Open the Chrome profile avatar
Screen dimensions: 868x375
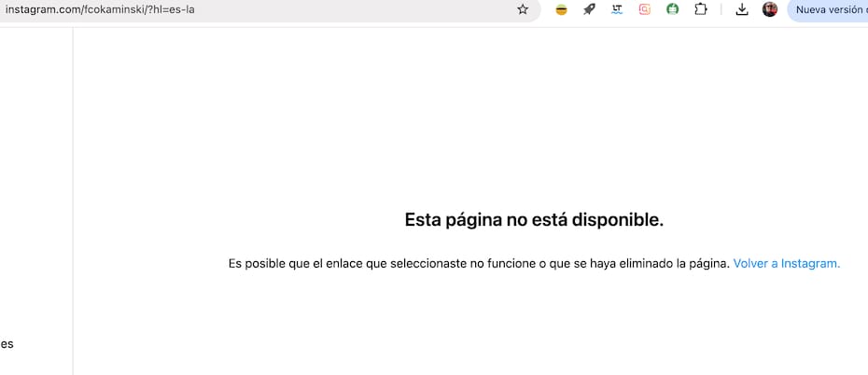(770, 9)
